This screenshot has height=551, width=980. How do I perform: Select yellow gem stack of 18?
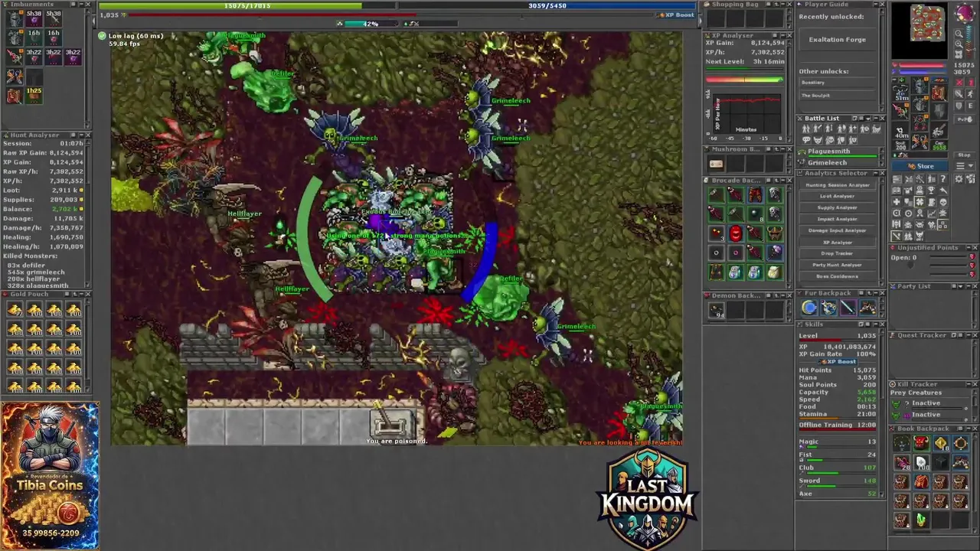[941, 443]
